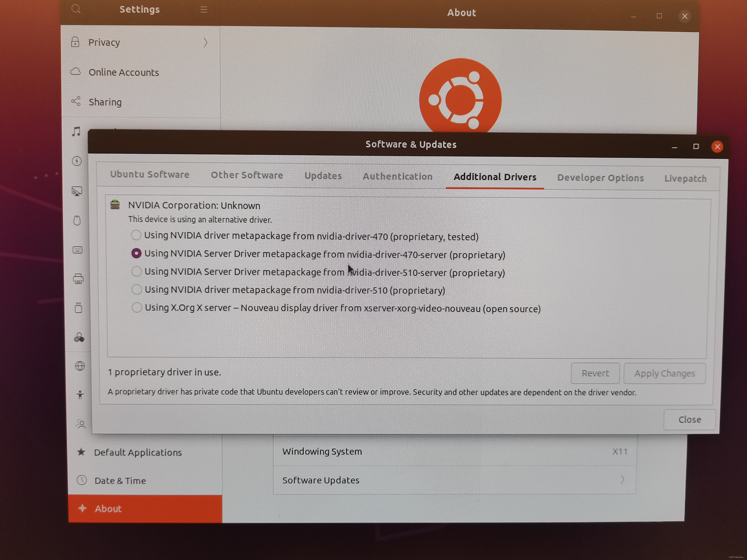Click the Settings search magnifier icon
The height and width of the screenshot is (560, 747).
(x=76, y=9)
